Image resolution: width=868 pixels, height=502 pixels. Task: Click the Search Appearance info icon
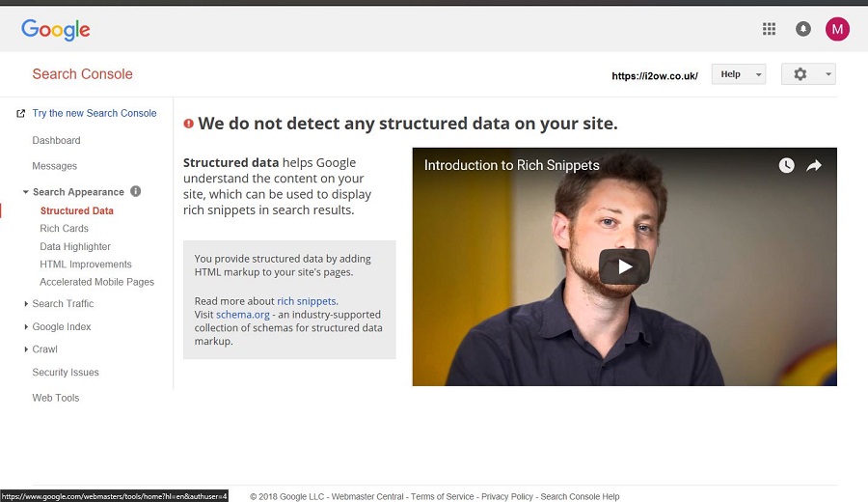[x=136, y=191]
